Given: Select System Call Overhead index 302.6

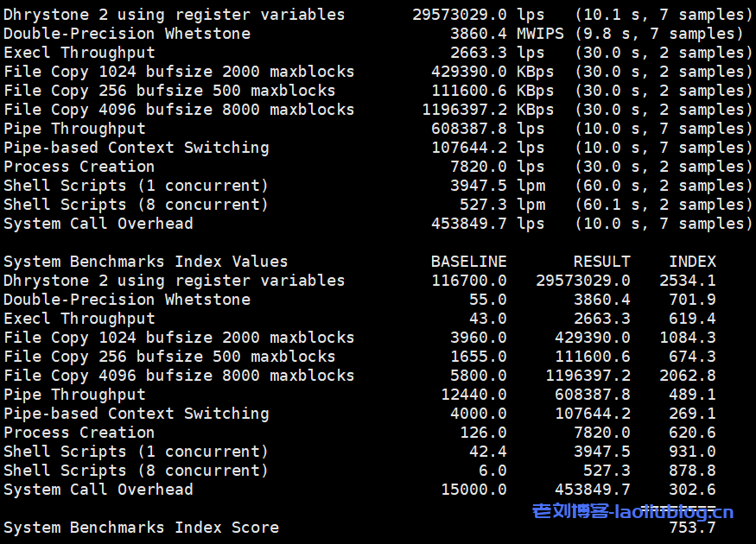Looking at the screenshot, I should pos(692,490).
